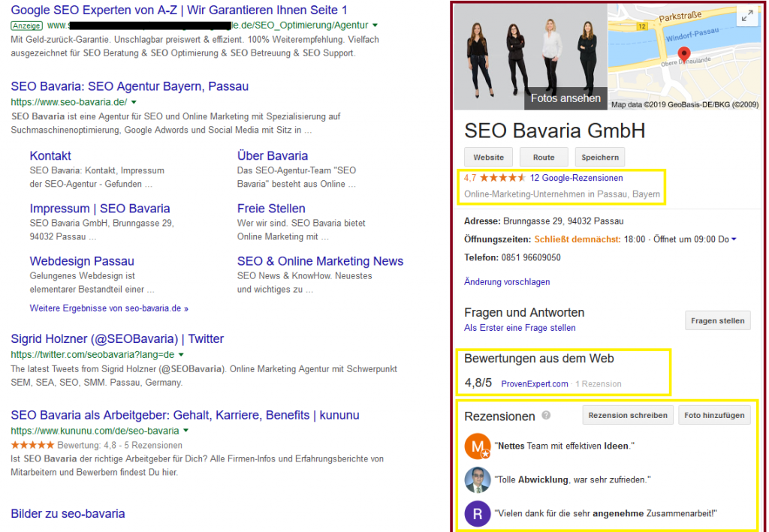
Task: Visit Impressum | SEO Bavaria sitelink
Action: point(100,208)
